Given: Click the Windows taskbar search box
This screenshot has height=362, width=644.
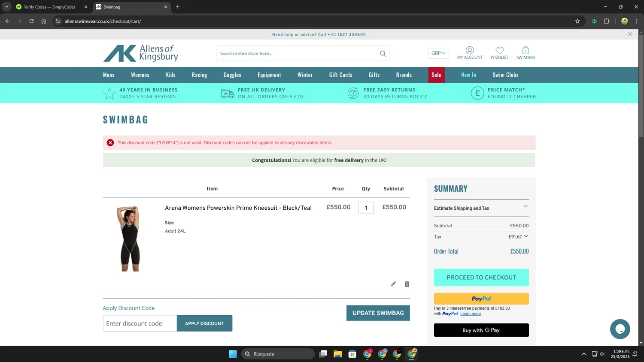Looking at the screenshot, I should (x=278, y=354).
